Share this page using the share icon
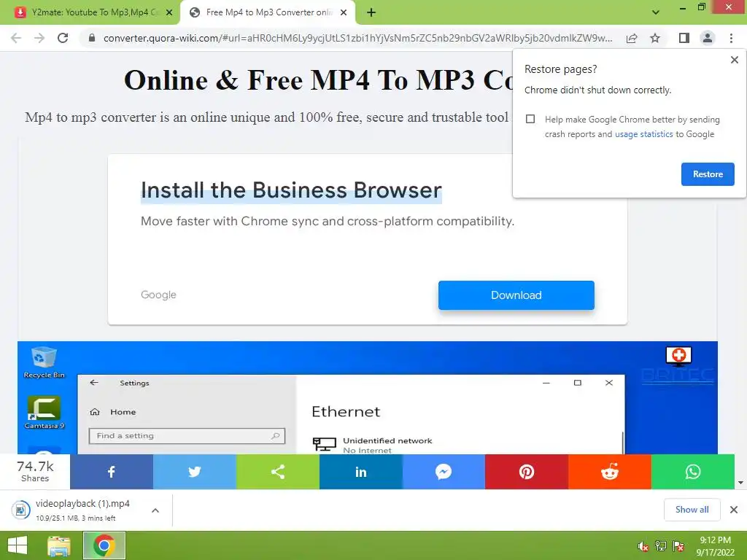Image resolution: width=747 pixels, height=560 pixels. (x=632, y=38)
